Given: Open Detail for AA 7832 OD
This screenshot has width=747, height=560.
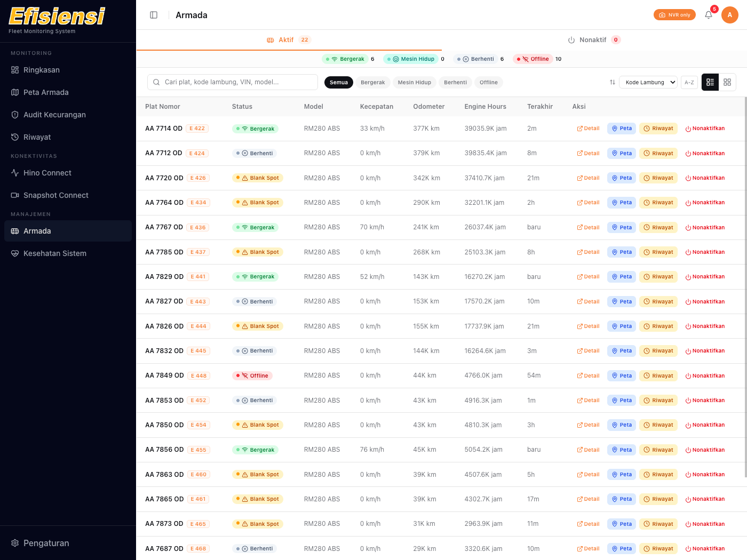Looking at the screenshot, I should click(588, 351).
